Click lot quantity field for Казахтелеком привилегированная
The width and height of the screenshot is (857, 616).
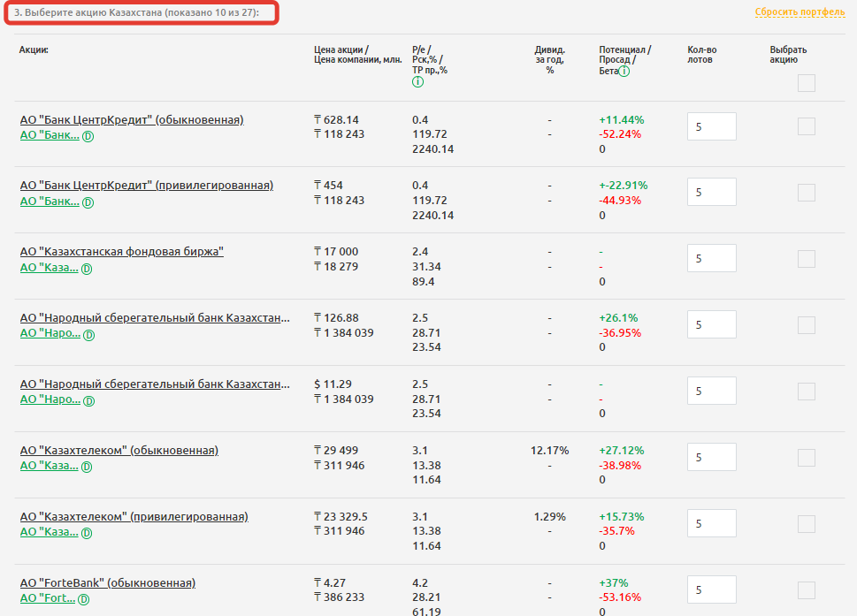pyautogui.click(x=711, y=523)
